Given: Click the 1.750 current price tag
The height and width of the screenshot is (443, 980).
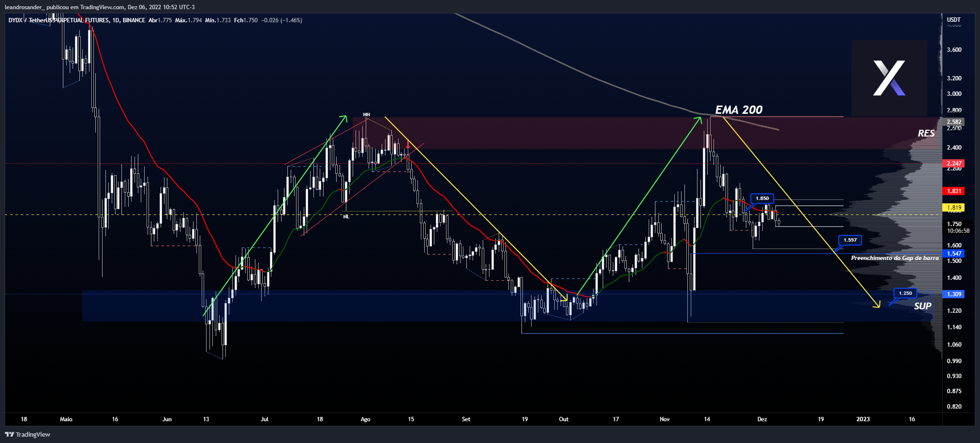Looking at the screenshot, I should tap(954, 224).
